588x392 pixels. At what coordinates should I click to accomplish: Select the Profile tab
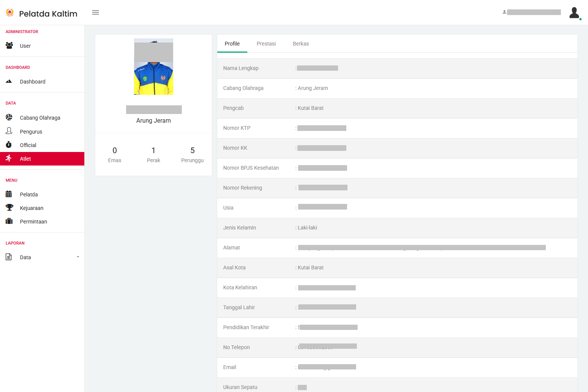click(232, 44)
